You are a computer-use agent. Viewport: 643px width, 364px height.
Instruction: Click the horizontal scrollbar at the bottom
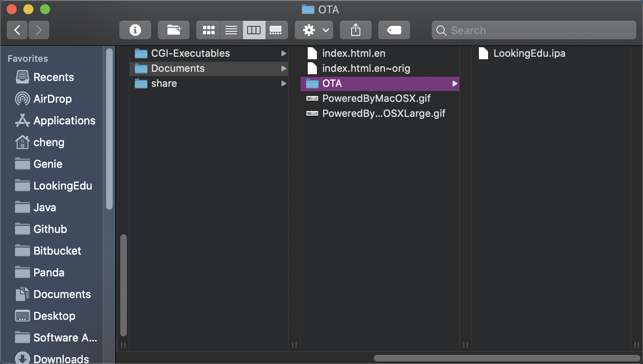pos(506,358)
